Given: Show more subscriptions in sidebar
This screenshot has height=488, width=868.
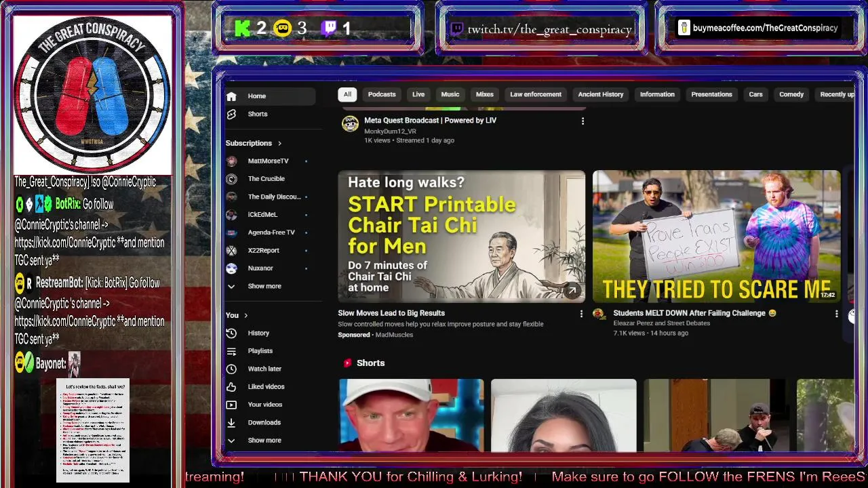Looking at the screenshot, I should (x=264, y=286).
